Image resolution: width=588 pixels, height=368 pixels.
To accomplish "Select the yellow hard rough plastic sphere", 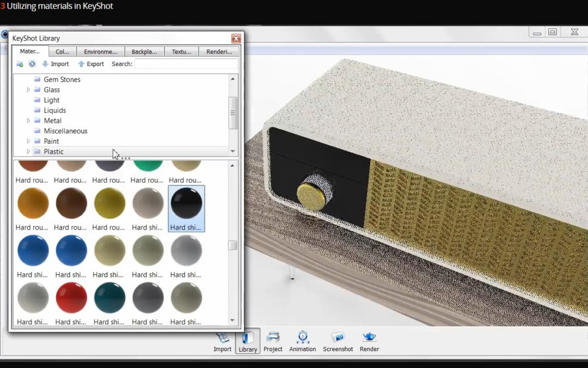I will 109,203.
